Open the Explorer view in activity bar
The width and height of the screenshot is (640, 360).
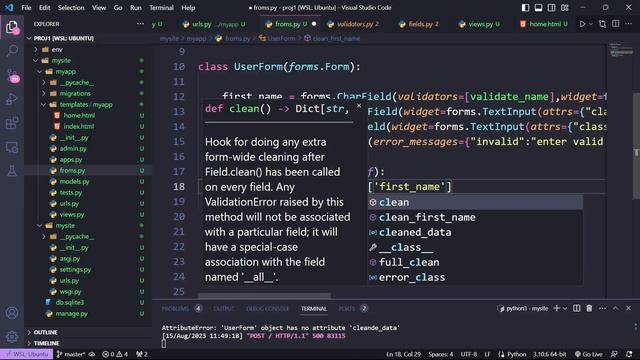click(x=12, y=27)
